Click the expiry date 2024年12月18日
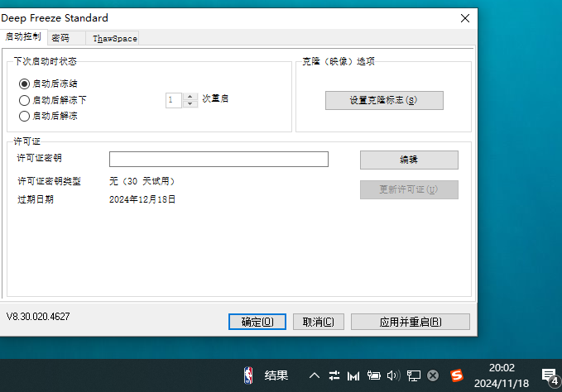The height and width of the screenshot is (392, 562). [x=142, y=199]
